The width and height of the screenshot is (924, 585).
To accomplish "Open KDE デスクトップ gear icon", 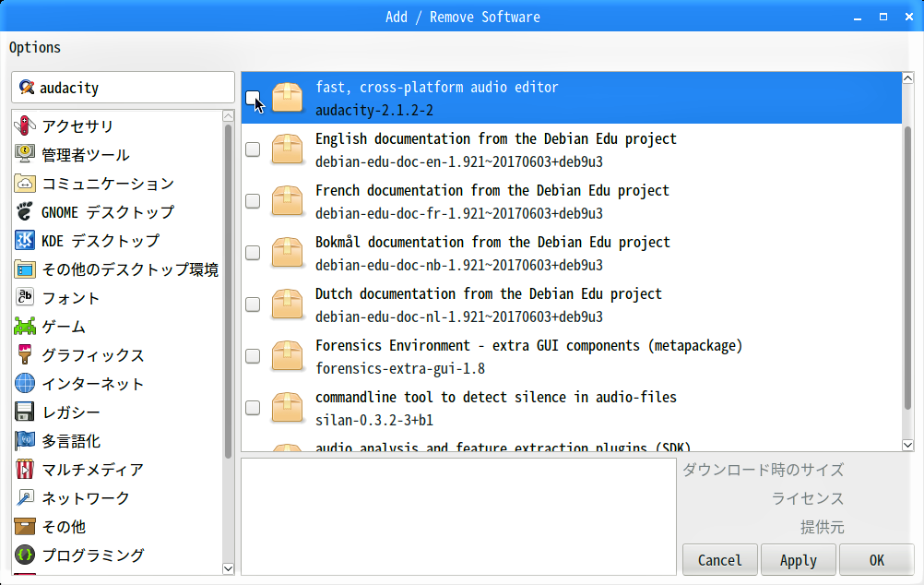I will click(x=25, y=240).
